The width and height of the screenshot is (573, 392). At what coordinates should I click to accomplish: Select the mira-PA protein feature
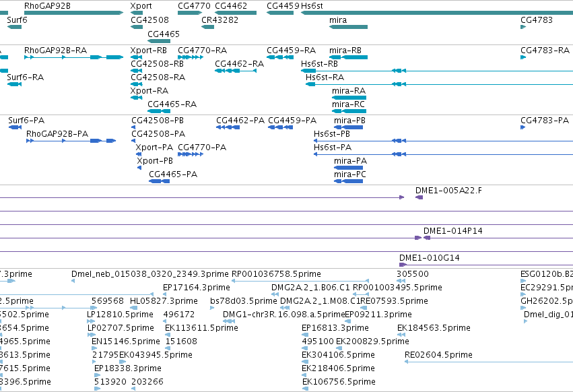point(349,168)
